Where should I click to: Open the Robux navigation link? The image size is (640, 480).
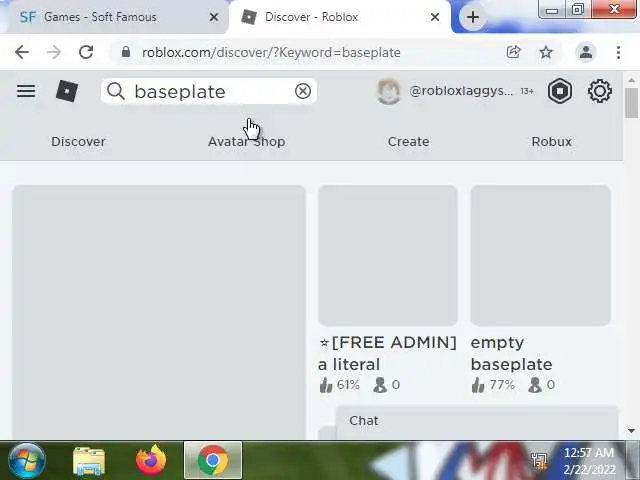tap(551, 142)
